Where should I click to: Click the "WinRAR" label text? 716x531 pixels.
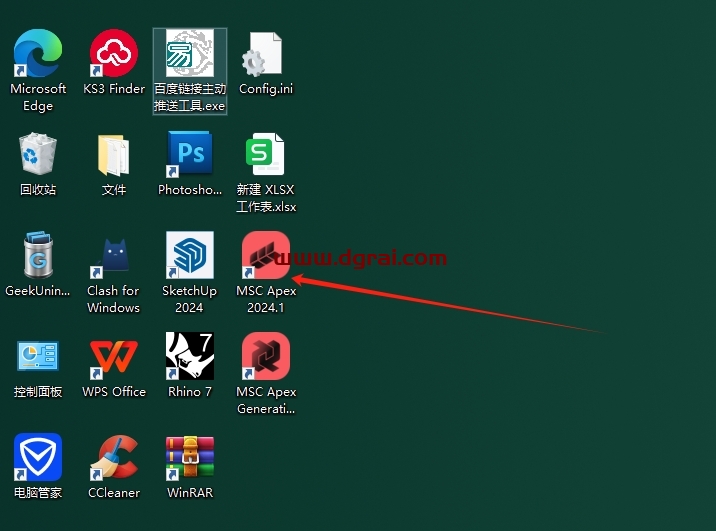pyautogui.click(x=190, y=493)
